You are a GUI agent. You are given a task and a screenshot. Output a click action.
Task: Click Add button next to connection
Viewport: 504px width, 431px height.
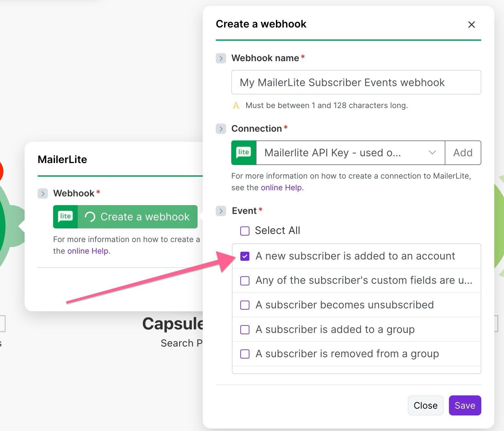pos(463,153)
